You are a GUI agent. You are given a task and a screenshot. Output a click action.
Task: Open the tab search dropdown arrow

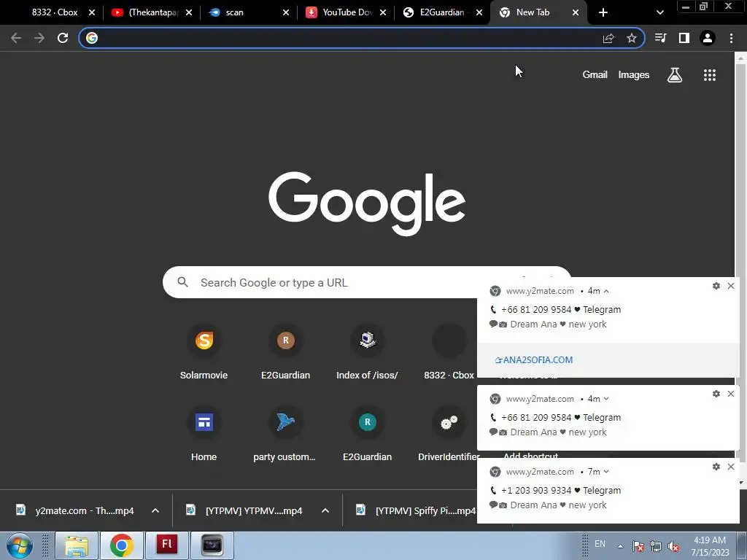pos(659,12)
